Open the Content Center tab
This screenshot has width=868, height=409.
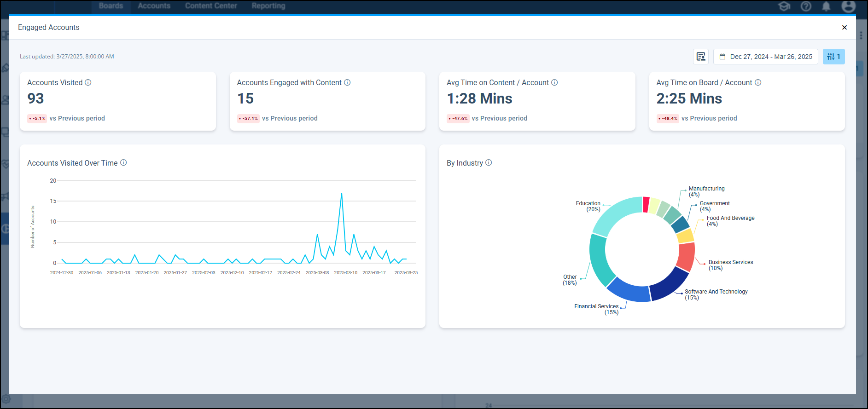[x=211, y=6]
